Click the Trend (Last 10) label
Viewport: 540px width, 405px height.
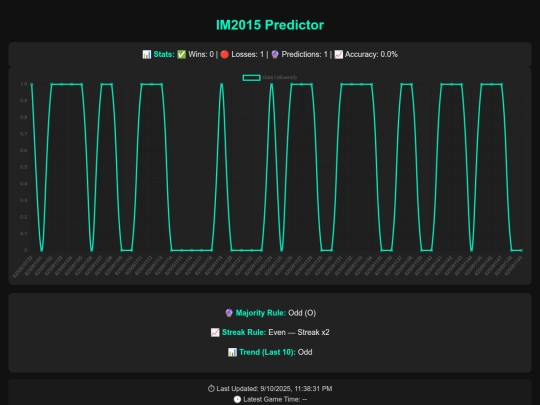point(267,352)
